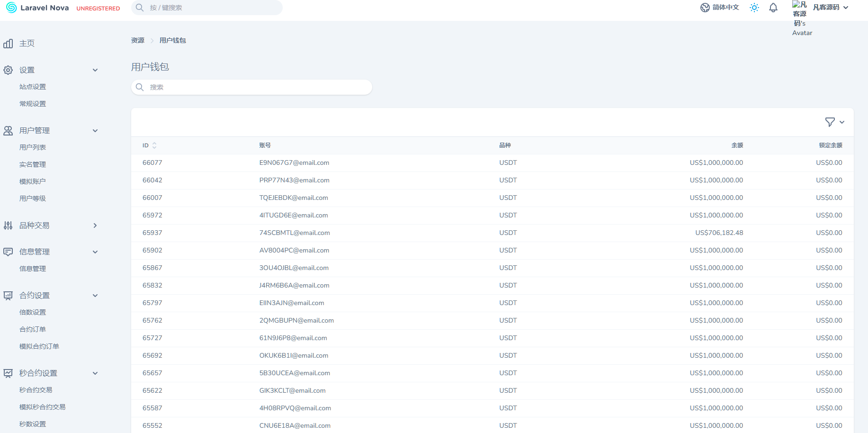Open 合约订单 sidebar page
Image resolution: width=868 pixels, height=433 pixels.
point(33,329)
